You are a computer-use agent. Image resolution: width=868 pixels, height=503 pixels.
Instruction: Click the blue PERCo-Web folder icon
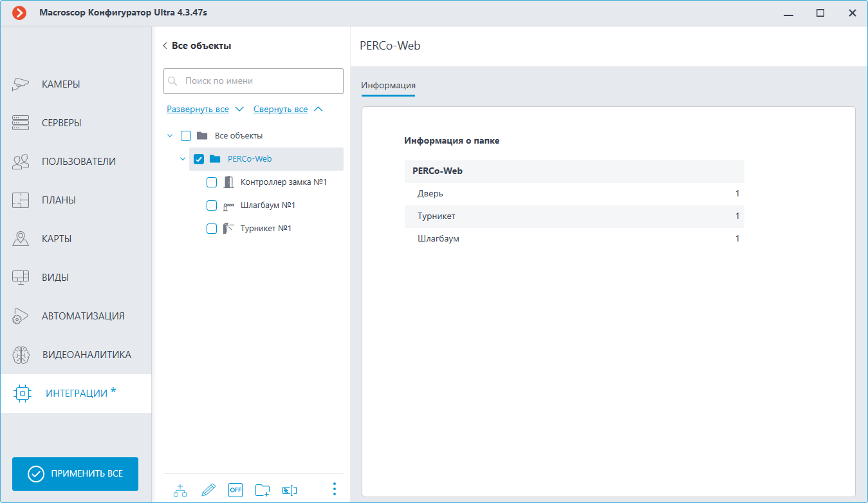point(215,159)
